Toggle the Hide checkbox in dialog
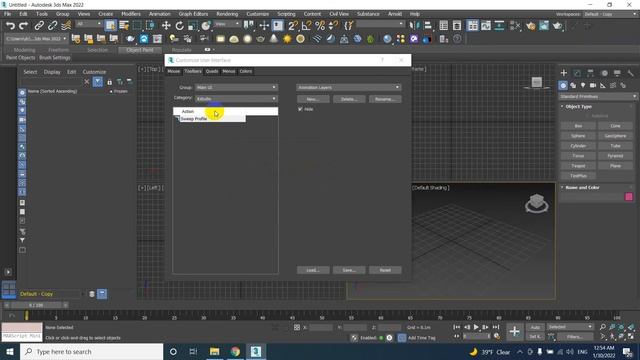Screen dimensions: 640x360 coord(300,109)
